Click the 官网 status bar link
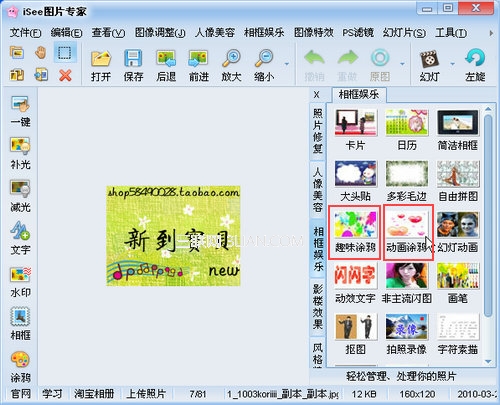500x405 pixels. 21,394
